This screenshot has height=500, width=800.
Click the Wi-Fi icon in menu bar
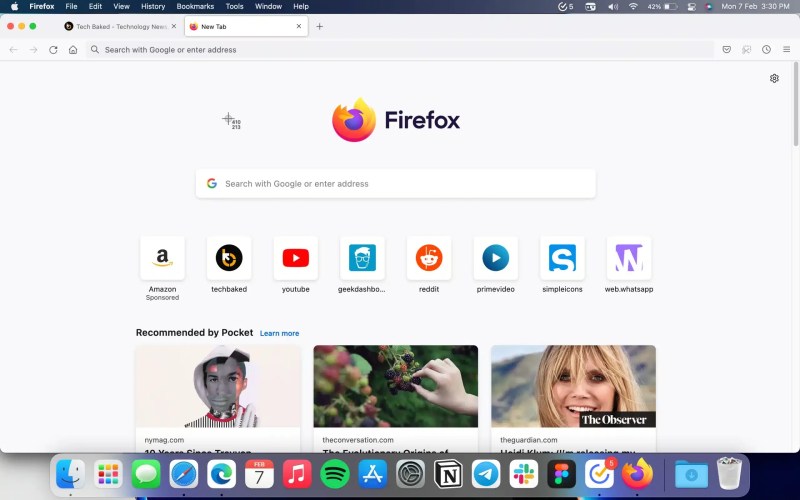click(633, 7)
